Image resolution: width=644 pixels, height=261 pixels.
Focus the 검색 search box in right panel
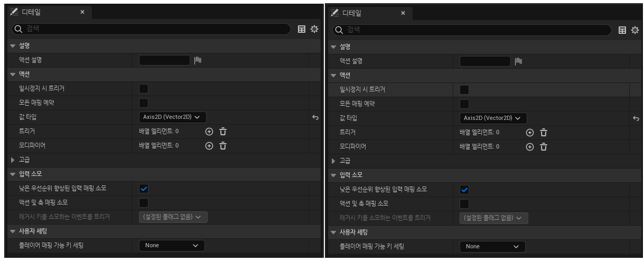pos(472,30)
